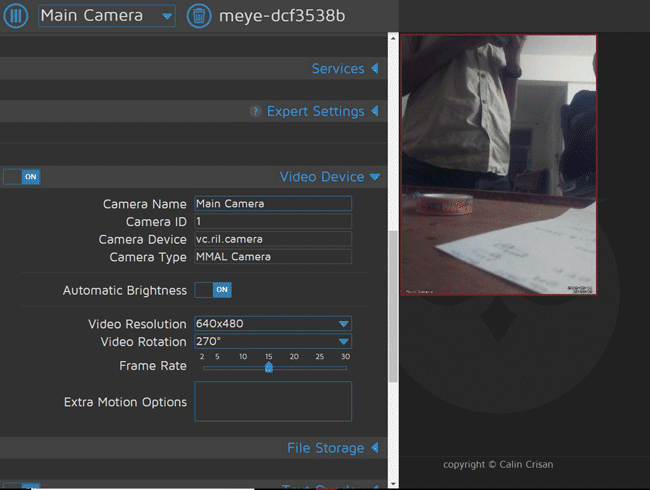Screen dimensions: 650x490
Task: Click the Camera Type field MMAL Camera
Action: (x=273, y=257)
